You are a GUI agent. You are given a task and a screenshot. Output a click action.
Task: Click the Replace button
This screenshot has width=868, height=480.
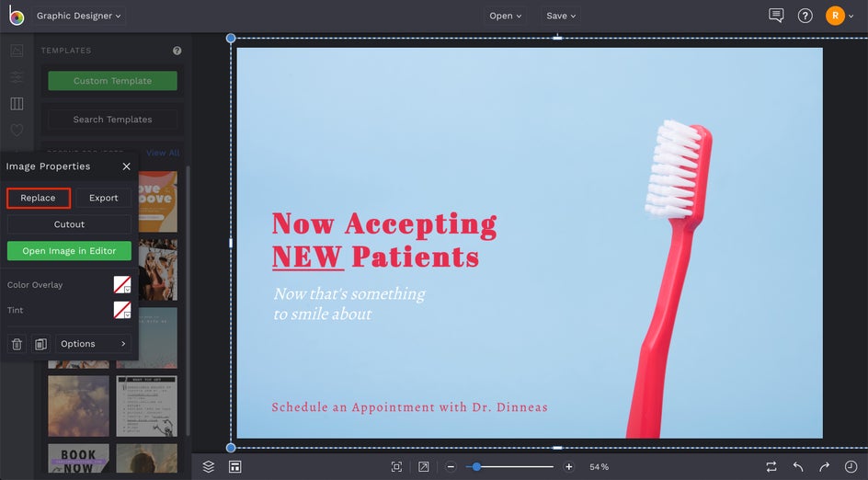pyautogui.click(x=39, y=198)
